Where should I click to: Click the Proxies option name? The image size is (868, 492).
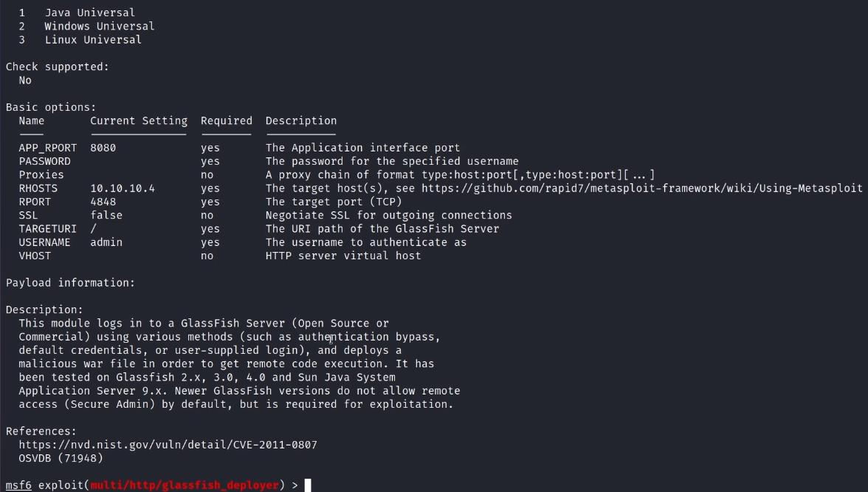[41, 175]
